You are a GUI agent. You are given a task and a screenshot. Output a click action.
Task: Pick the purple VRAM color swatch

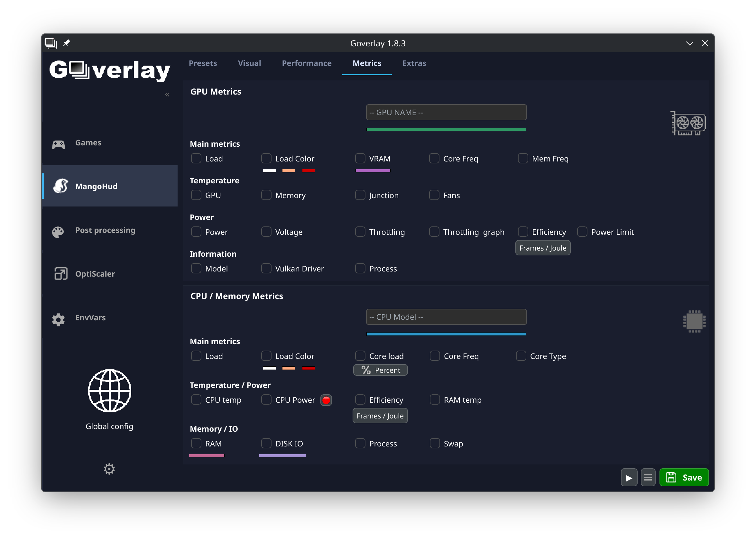pyautogui.click(x=373, y=170)
